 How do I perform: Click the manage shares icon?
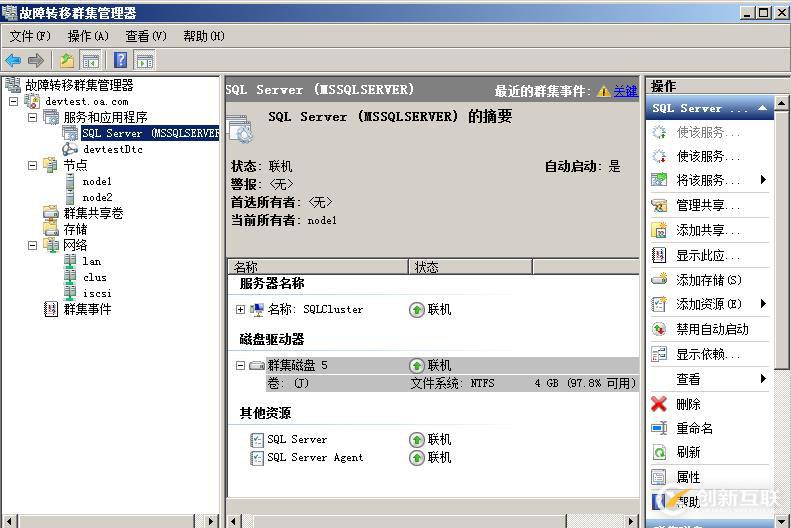[659, 205]
